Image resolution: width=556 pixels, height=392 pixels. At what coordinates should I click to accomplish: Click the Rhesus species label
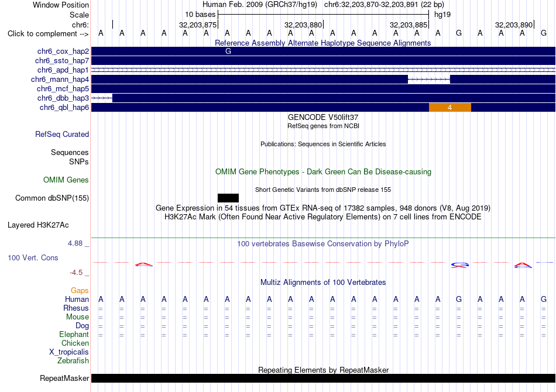point(76,308)
